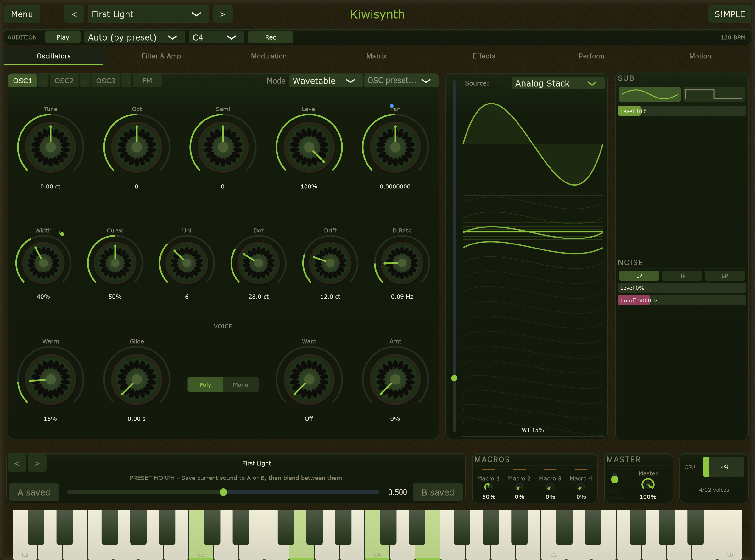Click the Warm knob
Viewport: 755px width, 560px height.
tap(51, 379)
